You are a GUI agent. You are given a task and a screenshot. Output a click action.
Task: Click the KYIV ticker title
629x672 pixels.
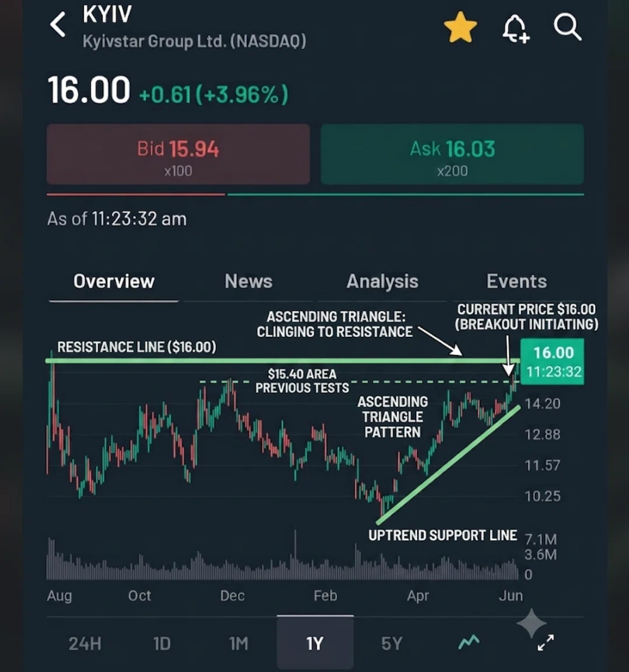click(x=107, y=14)
